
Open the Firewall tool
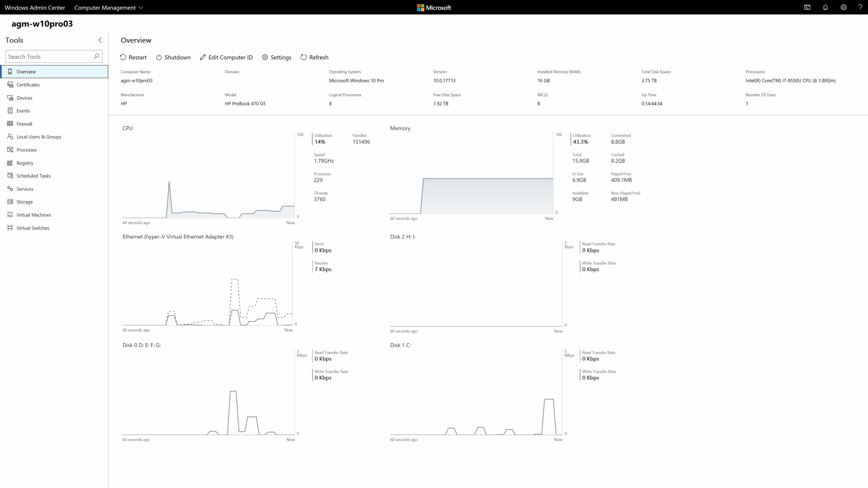click(x=24, y=123)
